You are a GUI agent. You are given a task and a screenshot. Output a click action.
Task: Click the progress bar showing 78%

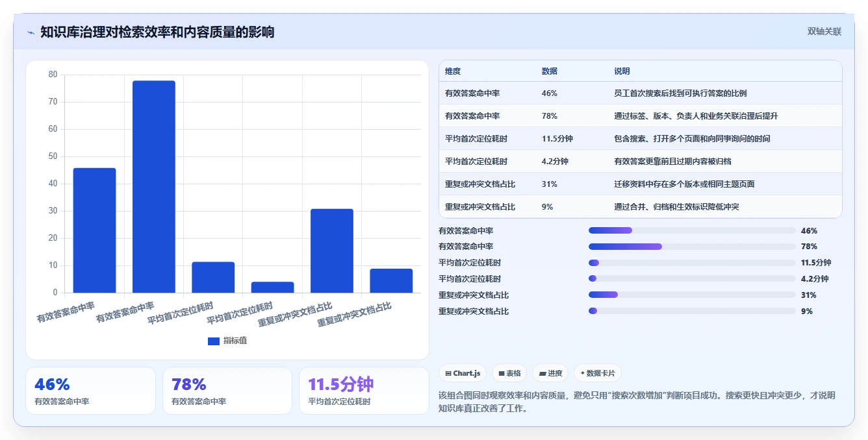[x=692, y=247]
